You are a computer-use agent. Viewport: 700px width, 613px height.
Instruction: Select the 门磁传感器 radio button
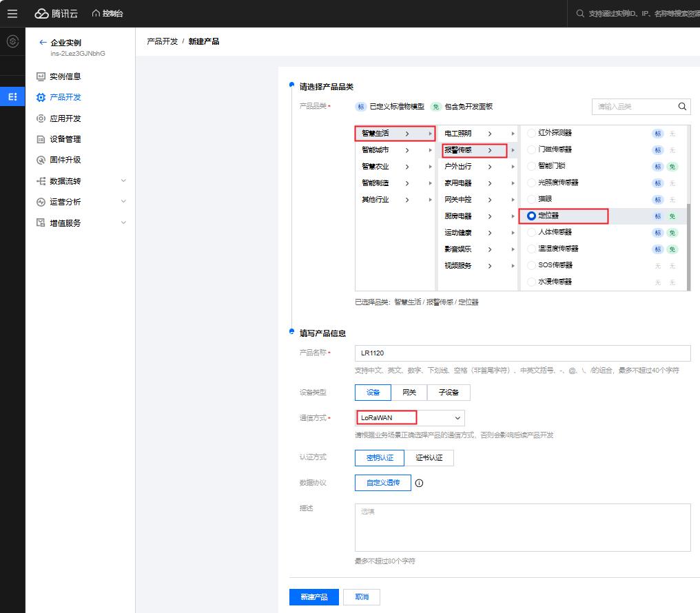(x=531, y=149)
